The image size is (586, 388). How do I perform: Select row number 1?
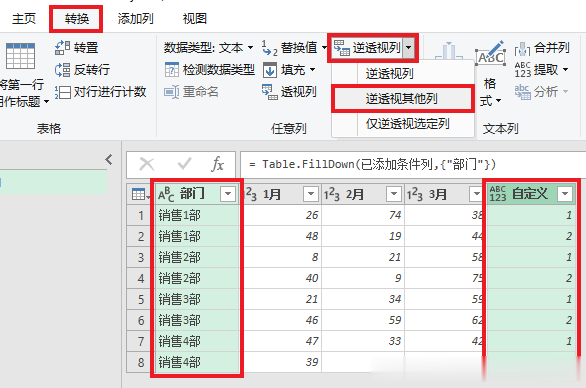point(141,215)
